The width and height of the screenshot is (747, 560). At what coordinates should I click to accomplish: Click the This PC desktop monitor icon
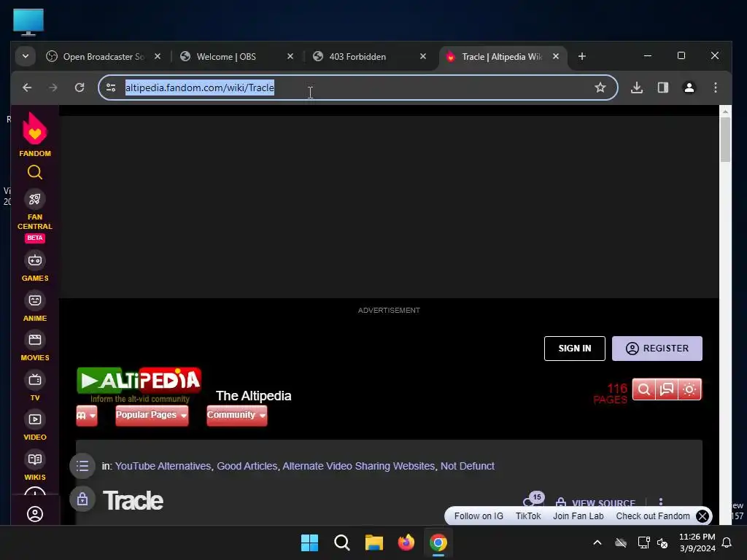tap(28, 22)
